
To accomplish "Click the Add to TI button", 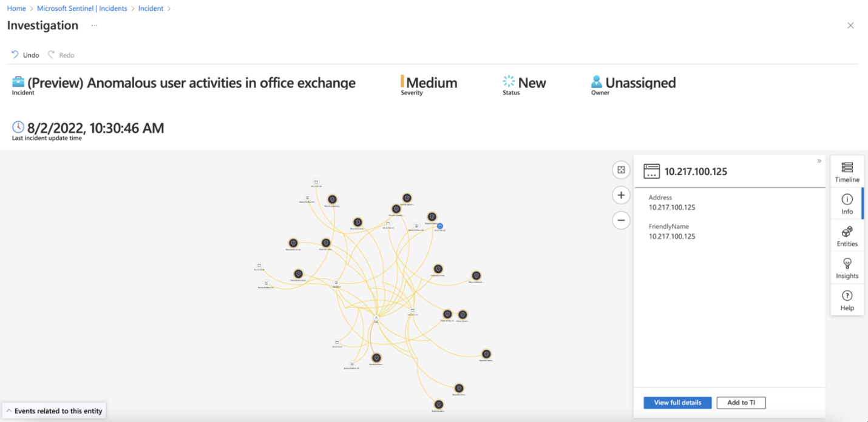I will click(741, 403).
